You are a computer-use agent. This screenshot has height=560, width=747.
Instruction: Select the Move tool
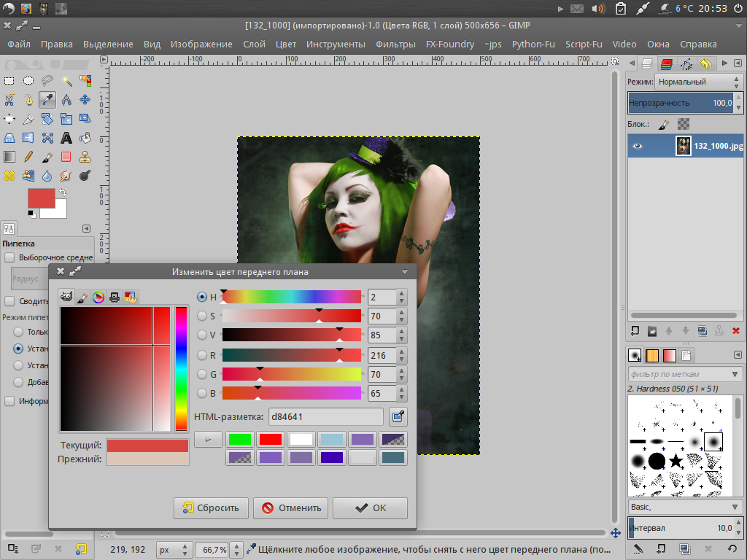pos(85,100)
